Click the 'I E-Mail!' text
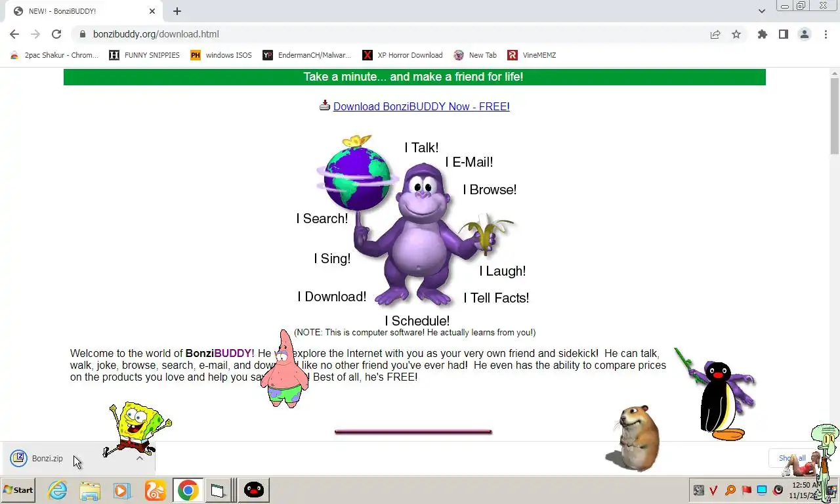 469,162
